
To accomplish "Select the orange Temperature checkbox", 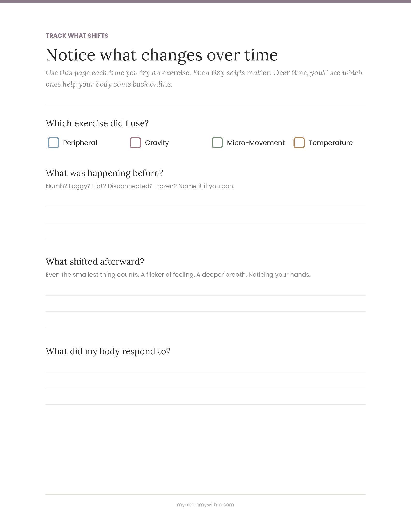I will pyautogui.click(x=299, y=143).
